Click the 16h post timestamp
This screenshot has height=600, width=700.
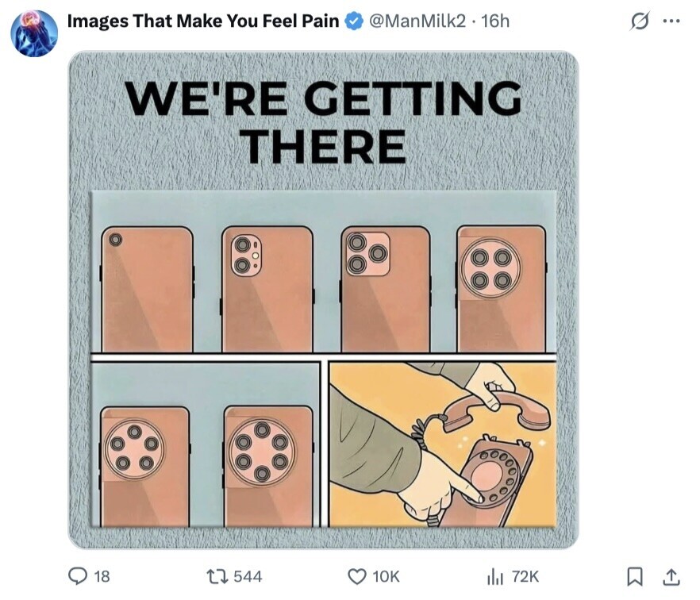tap(495, 21)
